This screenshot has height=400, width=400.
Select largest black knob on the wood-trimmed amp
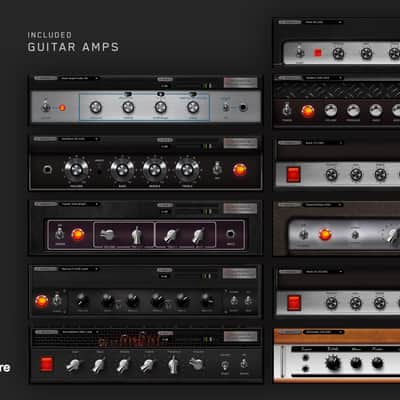pos(333,363)
